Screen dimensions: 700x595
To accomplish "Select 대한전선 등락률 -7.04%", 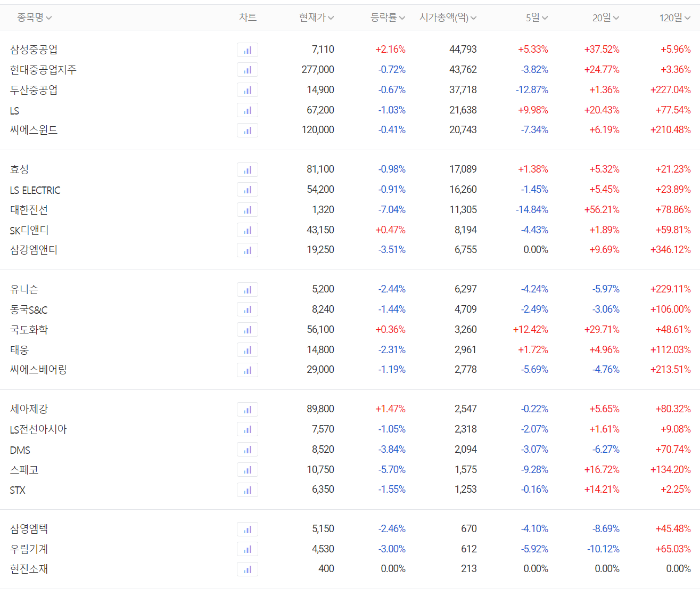I will [392, 210].
